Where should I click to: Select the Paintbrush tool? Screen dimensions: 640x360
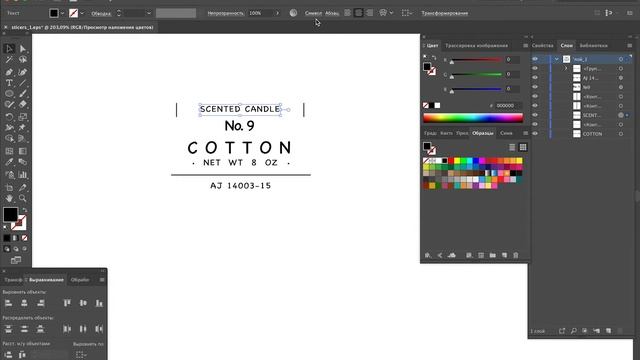click(x=23, y=93)
